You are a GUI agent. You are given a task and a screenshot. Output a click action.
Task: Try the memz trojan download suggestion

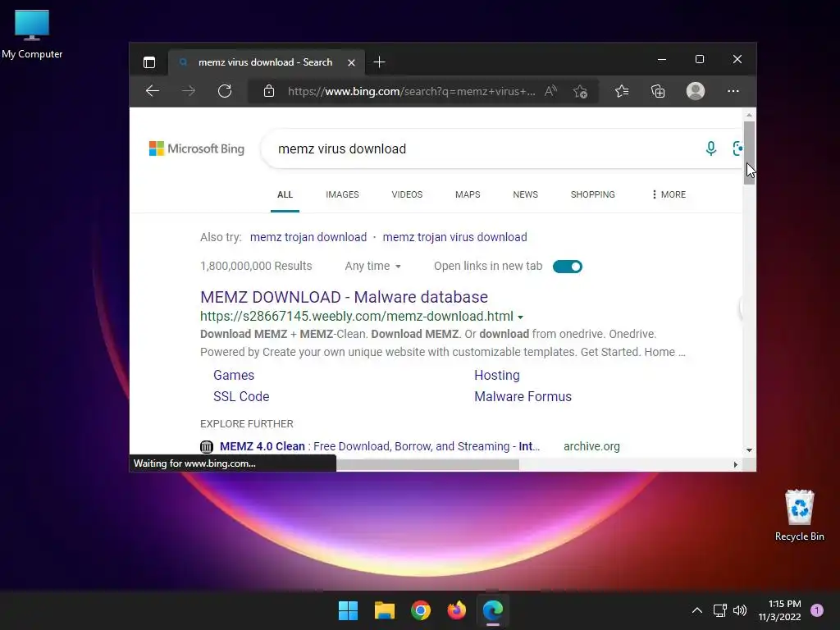[x=308, y=237]
